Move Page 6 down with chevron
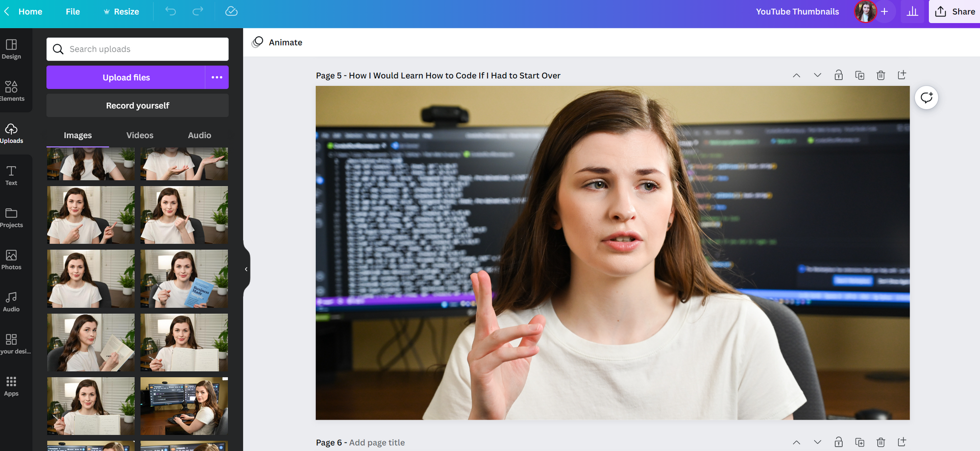Screen dimensions: 980x451 (818, 442)
